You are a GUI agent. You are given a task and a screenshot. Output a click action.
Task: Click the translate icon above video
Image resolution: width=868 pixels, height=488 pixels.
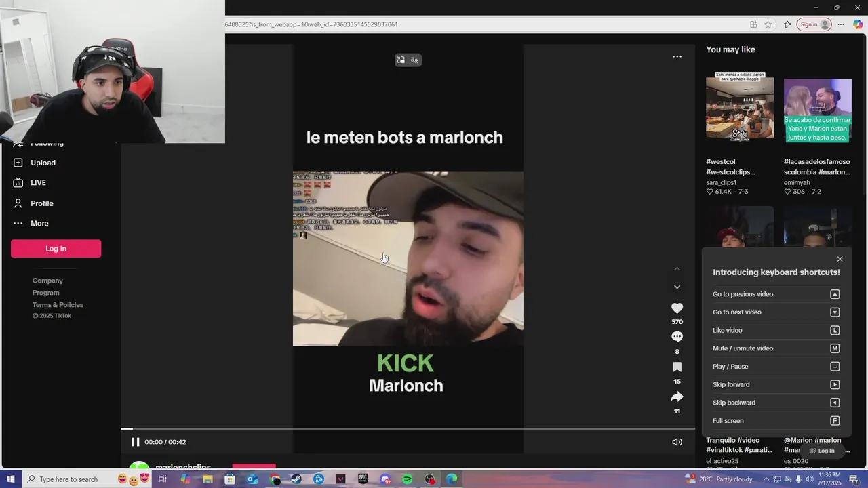(414, 60)
